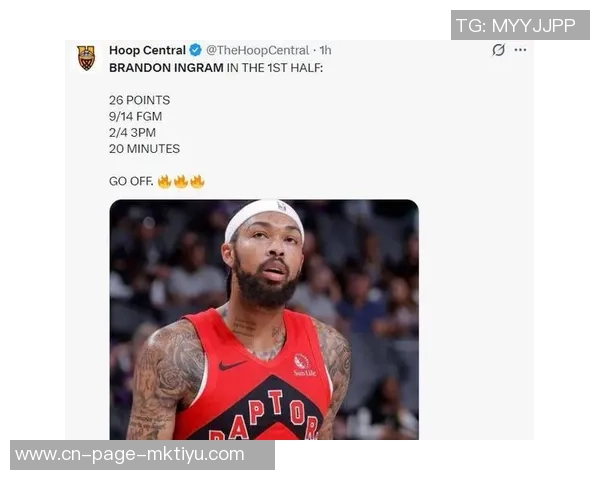Image resolution: width=600 pixels, height=480 pixels.
Task: Select the 2/4 3PM line
Action: pyautogui.click(x=132, y=132)
